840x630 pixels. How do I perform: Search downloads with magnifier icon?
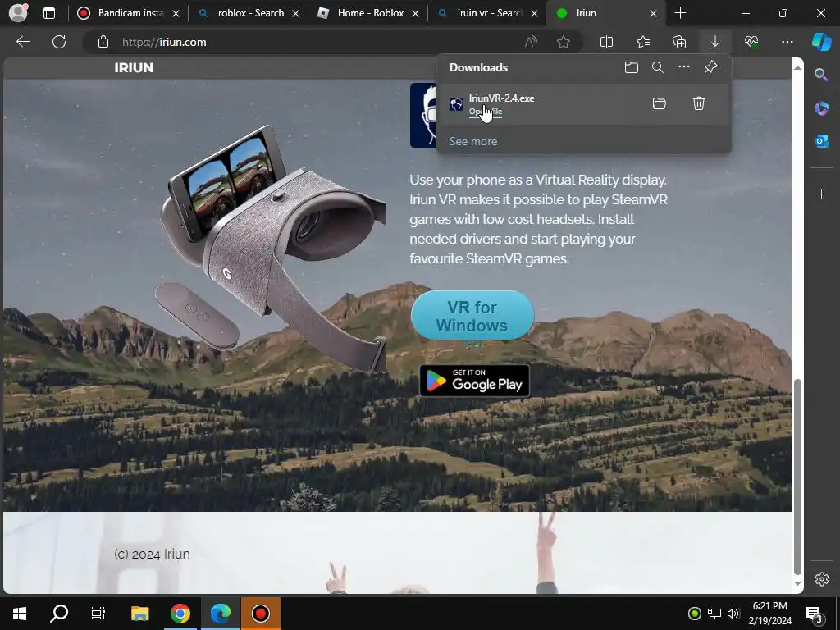pos(658,67)
